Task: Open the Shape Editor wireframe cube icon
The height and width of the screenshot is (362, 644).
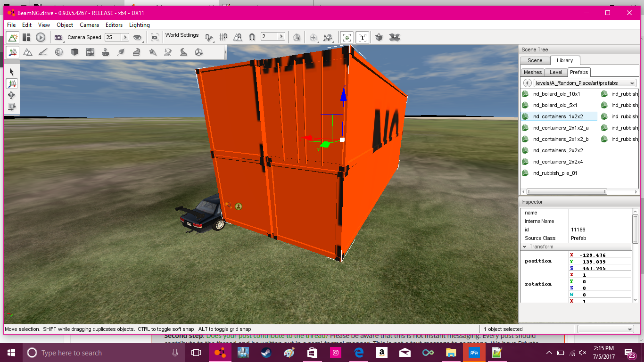Action: (199, 52)
